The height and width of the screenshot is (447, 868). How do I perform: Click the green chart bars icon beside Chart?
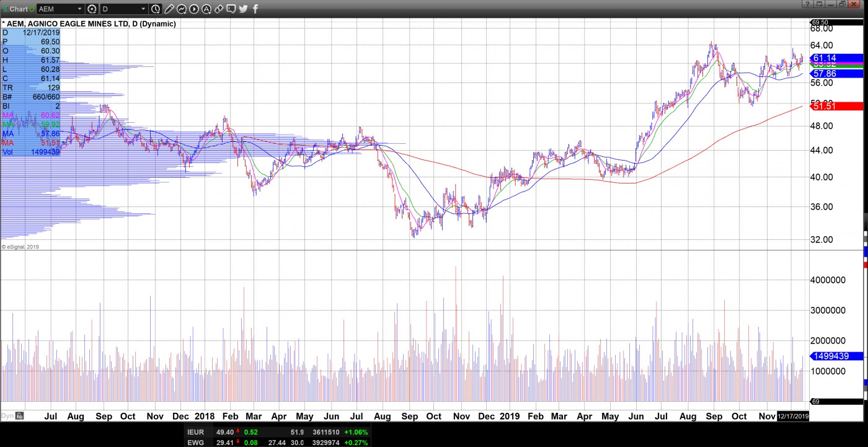coord(6,9)
